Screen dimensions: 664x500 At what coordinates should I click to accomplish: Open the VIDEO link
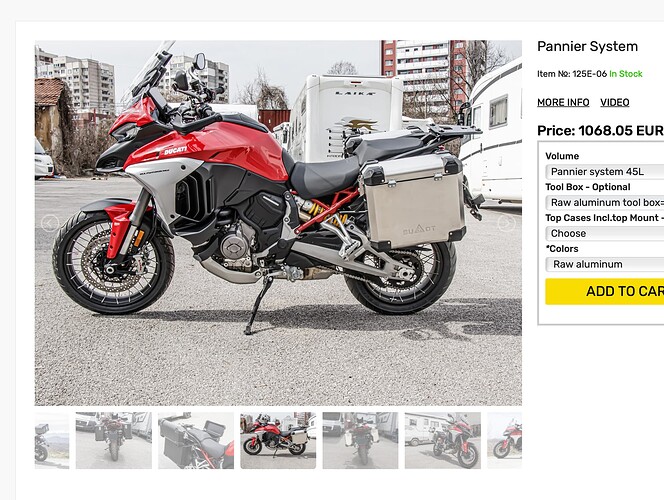point(614,102)
